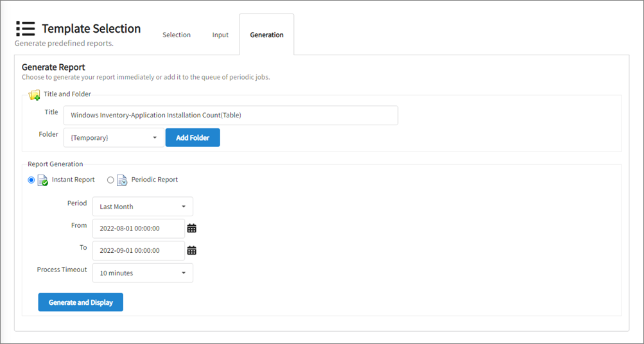
Task: Click the To date input field
Action: coord(138,251)
